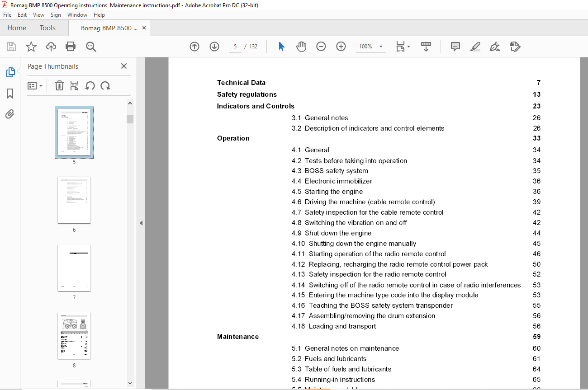Click "4.18 Loading and transport" entry

(334, 326)
